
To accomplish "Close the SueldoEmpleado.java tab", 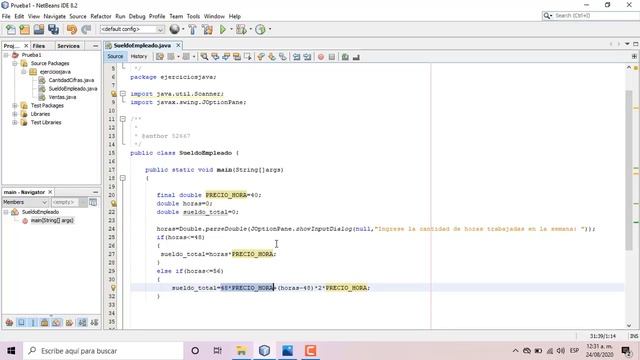I will (x=178, y=45).
